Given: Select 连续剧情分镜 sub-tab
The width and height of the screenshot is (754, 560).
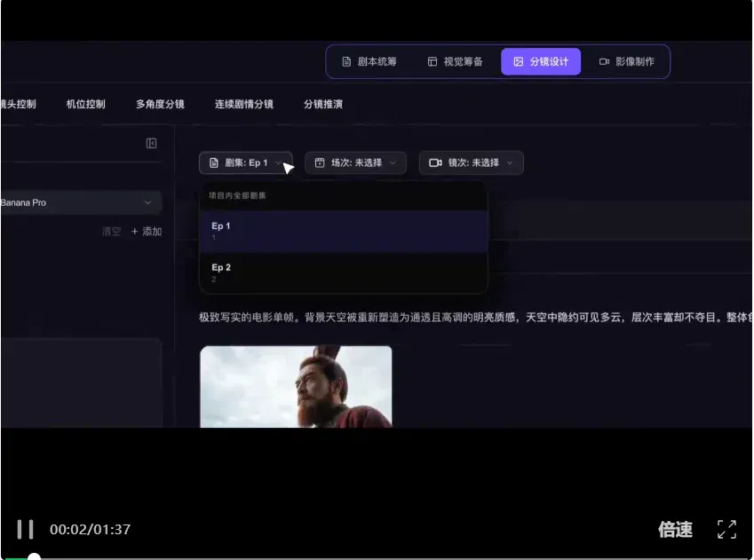Looking at the screenshot, I should pos(244,104).
